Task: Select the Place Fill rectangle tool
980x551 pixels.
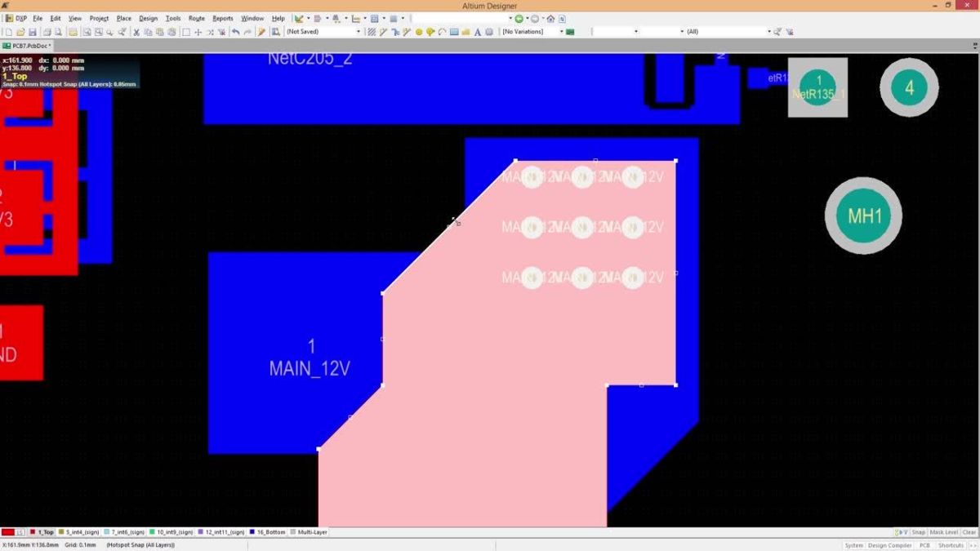Action: point(453,32)
